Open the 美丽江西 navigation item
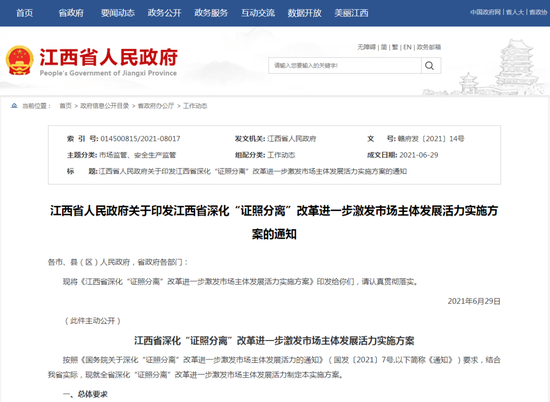 click(351, 13)
